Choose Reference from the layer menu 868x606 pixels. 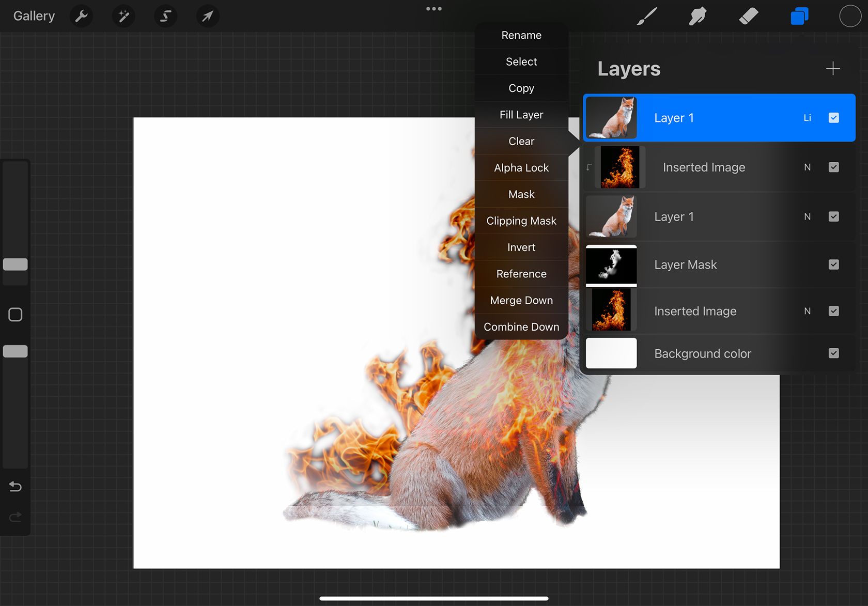click(521, 274)
